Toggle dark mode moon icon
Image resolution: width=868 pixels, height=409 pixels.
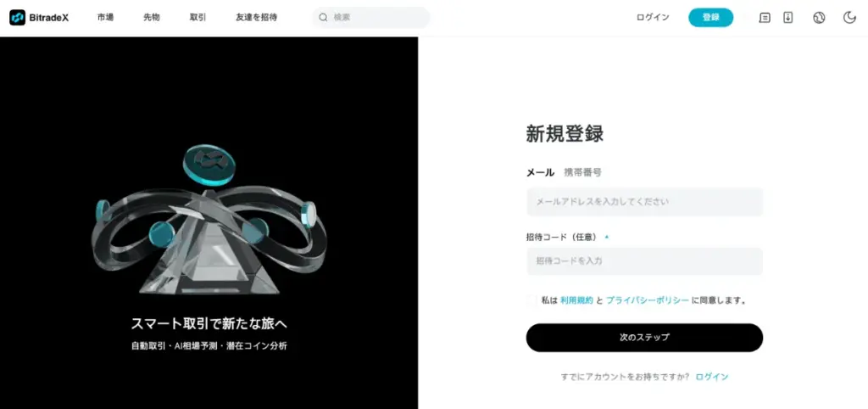tap(849, 18)
